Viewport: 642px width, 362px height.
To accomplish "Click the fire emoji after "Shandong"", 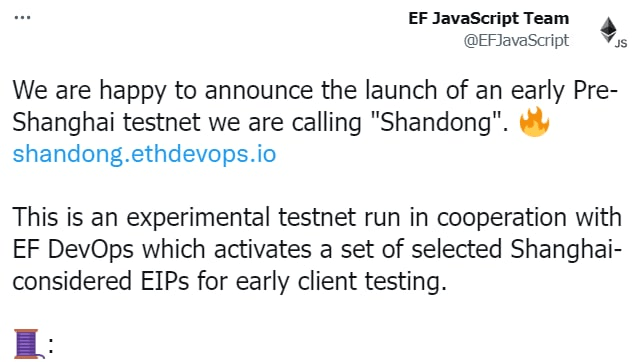I will click(534, 122).
